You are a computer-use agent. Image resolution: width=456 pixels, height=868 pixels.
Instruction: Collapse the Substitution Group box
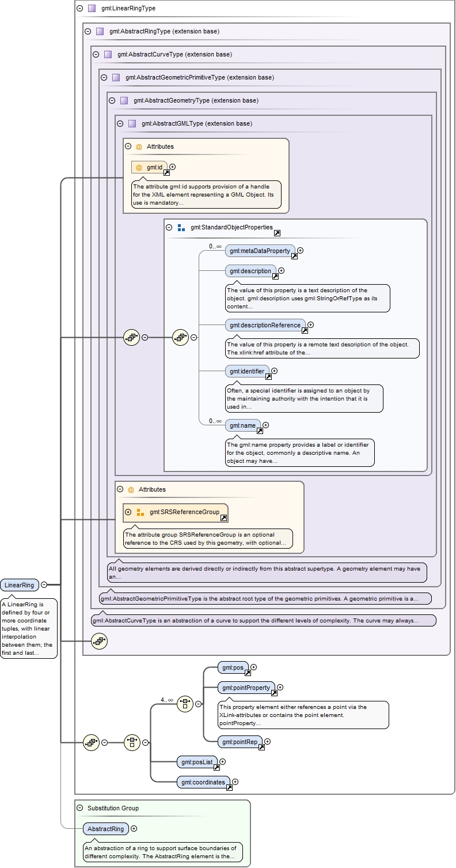coord(79,808)
